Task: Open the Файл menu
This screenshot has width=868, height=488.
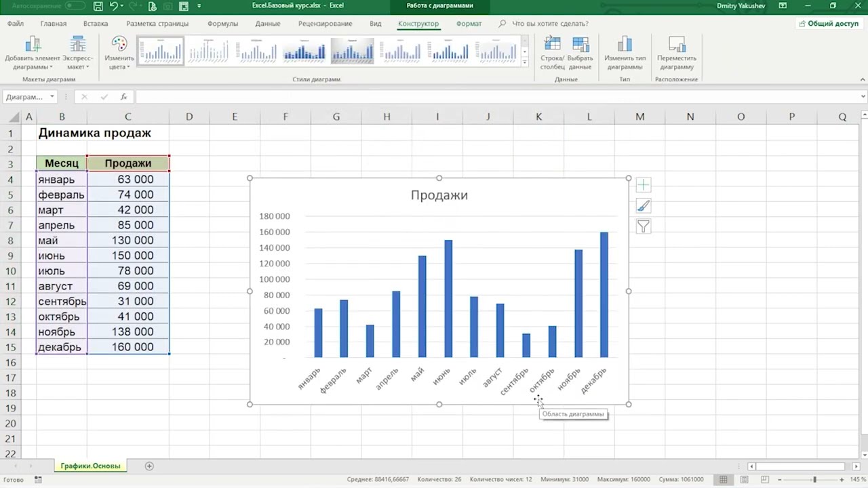Action: click(x=16, y=23)
